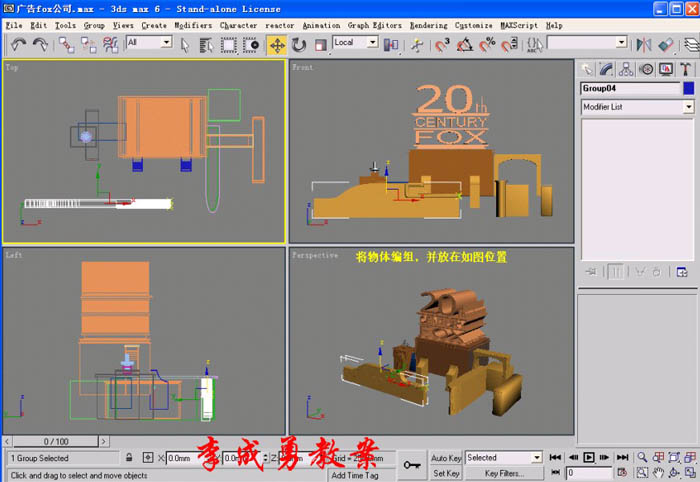Select the Pan viewport hand tool
Screen dimensions: 700x482
[x=658, y=472]
